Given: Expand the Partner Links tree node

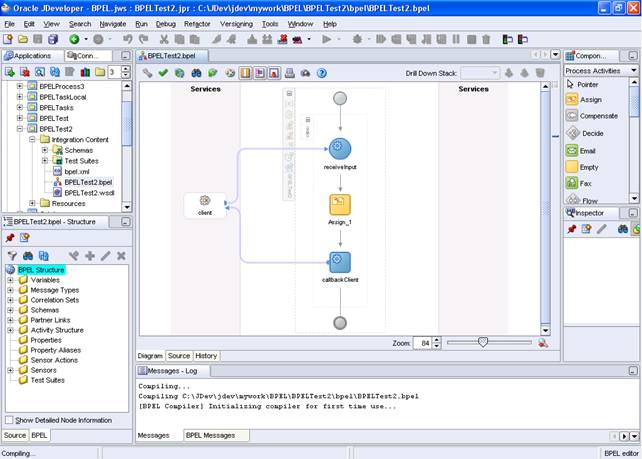Looking at the screenshot, I should (10, 320).
